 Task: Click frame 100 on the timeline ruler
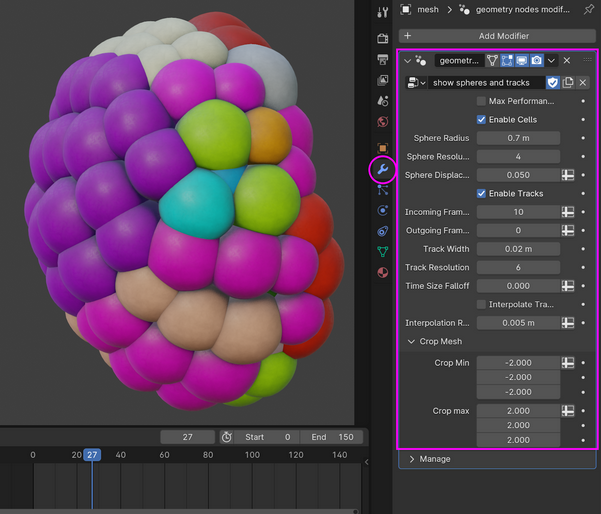(252, 455)
